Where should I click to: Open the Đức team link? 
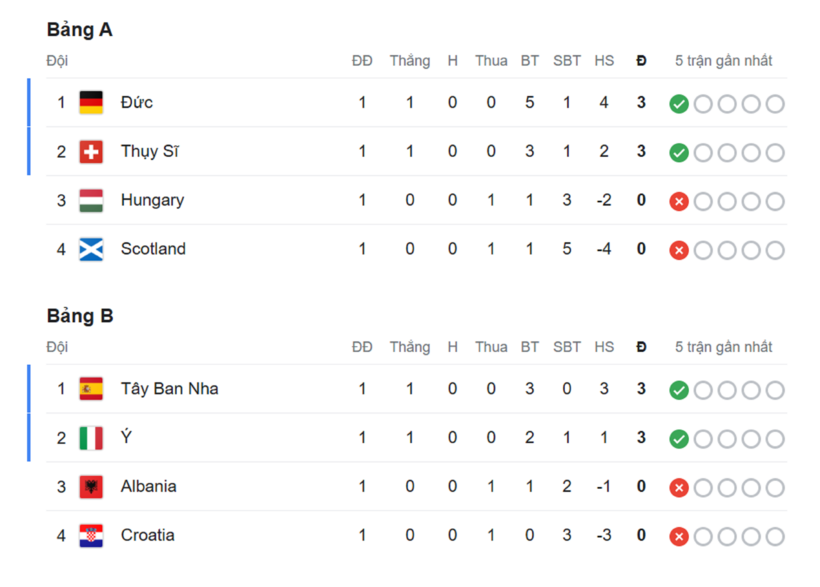(137, 102)
